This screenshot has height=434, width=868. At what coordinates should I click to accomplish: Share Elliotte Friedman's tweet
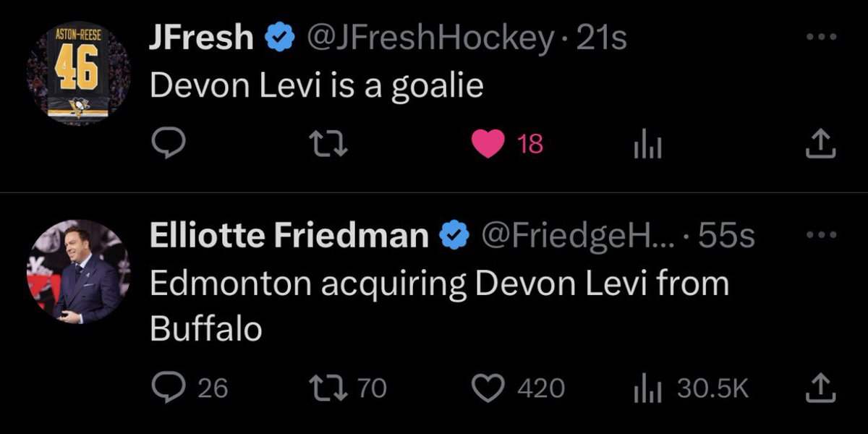pos(820,388)
